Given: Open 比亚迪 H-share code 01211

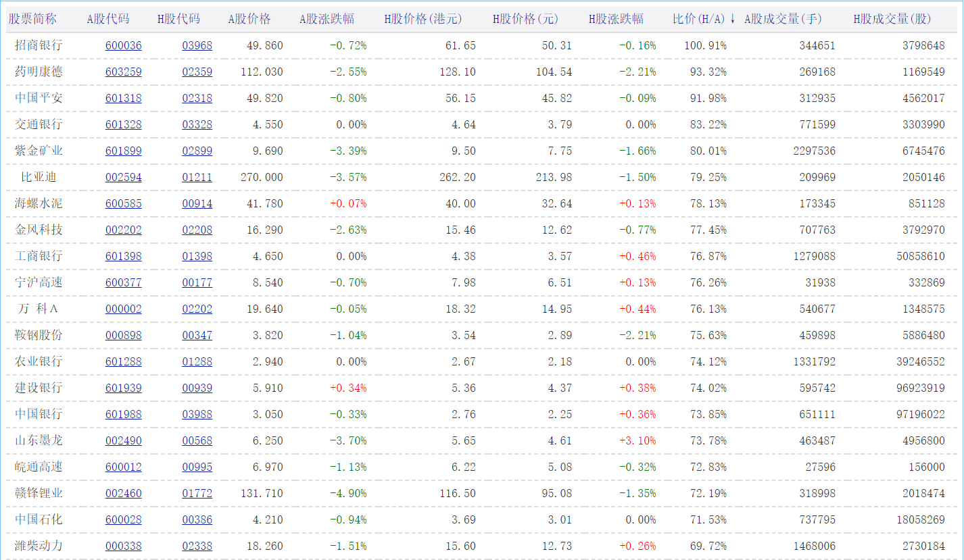Looking at the screenshot, I should [197, 177].
